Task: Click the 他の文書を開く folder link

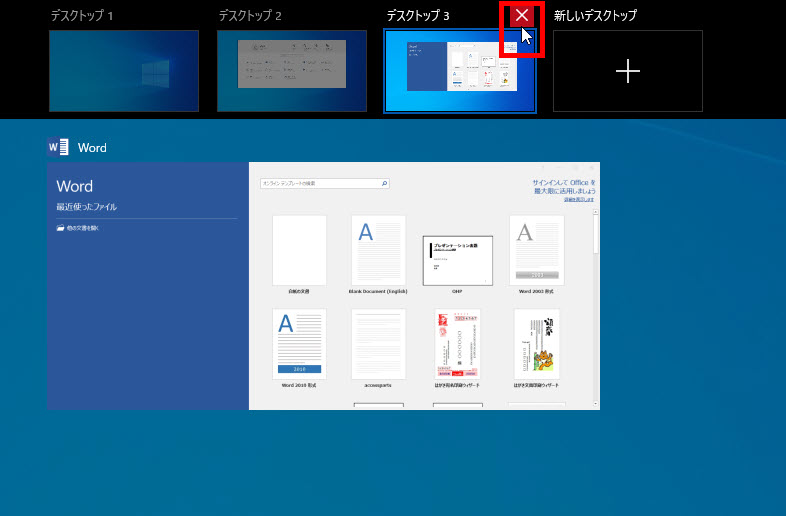Action: (x=78, y=228)
